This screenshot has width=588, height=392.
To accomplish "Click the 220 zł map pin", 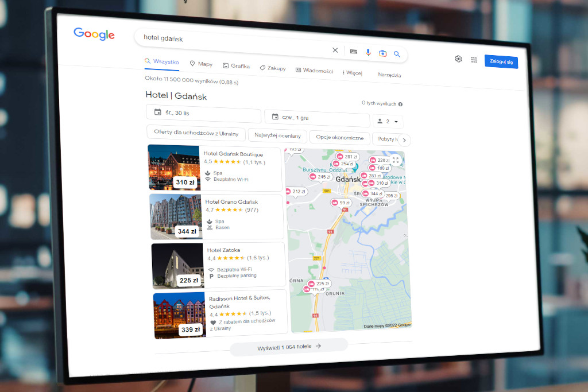I will [x=380, y=160].
